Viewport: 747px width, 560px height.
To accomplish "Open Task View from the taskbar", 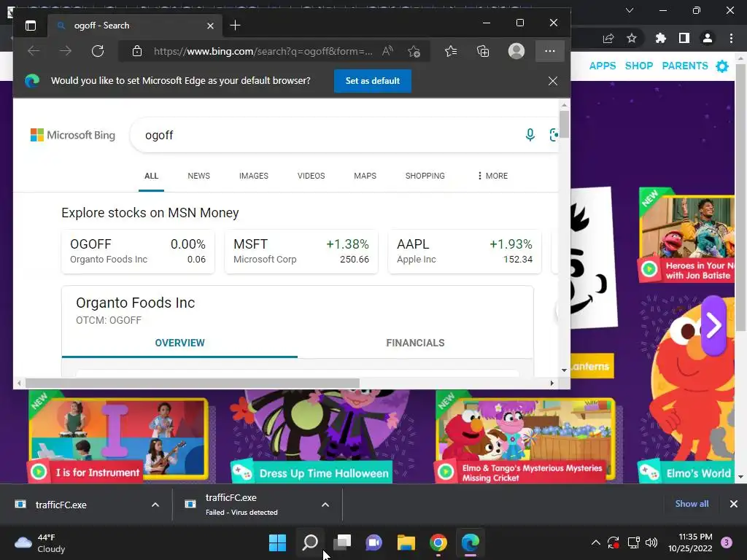I will point(342,542).
